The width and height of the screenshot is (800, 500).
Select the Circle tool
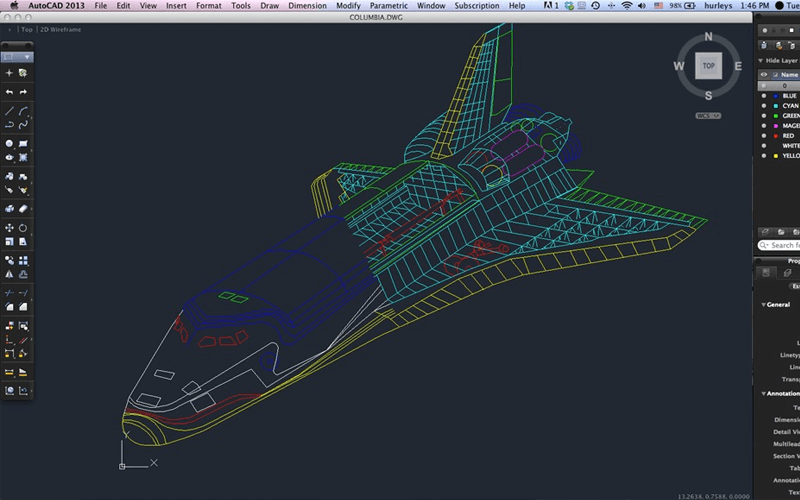pyautogui.click(x=9, y=143)
